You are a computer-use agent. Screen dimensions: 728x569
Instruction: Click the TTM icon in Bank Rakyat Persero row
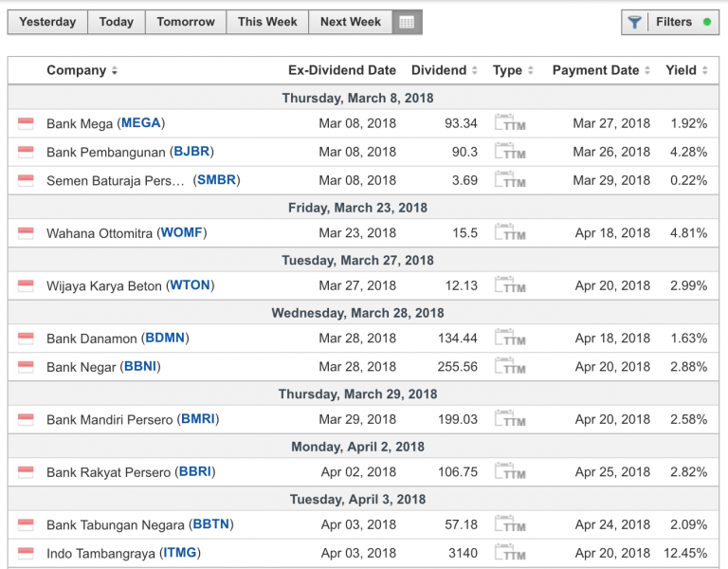pos(510,471)
